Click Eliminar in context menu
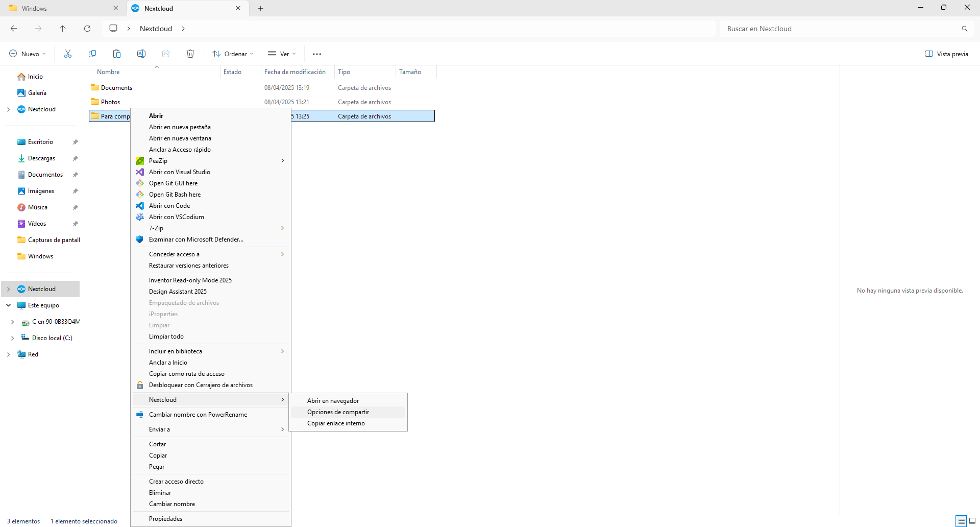 211,493
